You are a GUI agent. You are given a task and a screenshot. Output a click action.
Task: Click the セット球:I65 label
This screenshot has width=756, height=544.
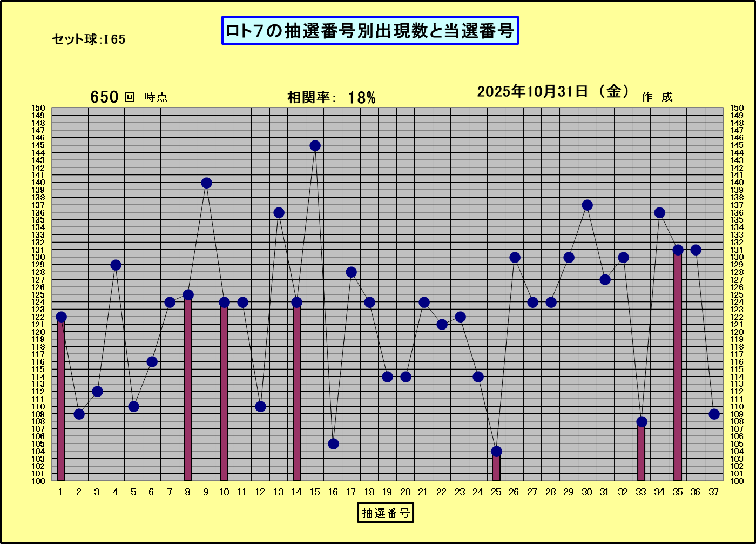coord(89,39)
